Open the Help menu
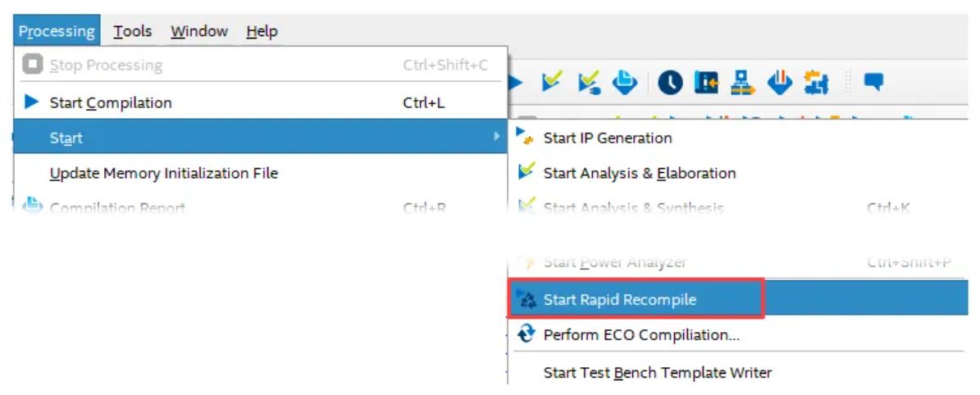 click(x=262, y=30)
